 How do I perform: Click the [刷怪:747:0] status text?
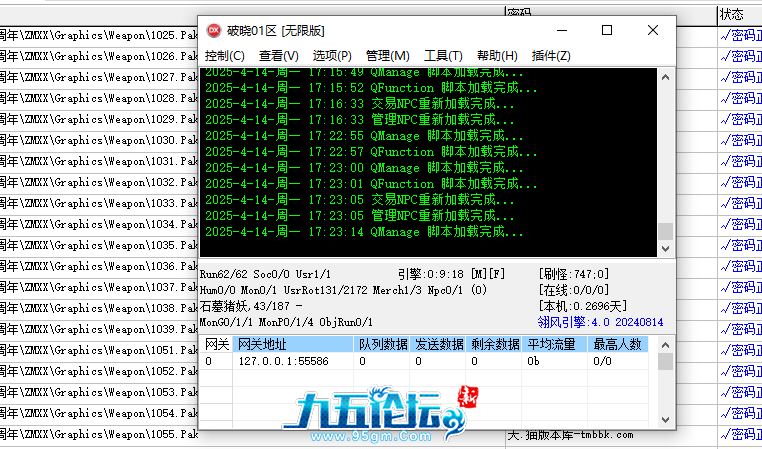[573, 274]
